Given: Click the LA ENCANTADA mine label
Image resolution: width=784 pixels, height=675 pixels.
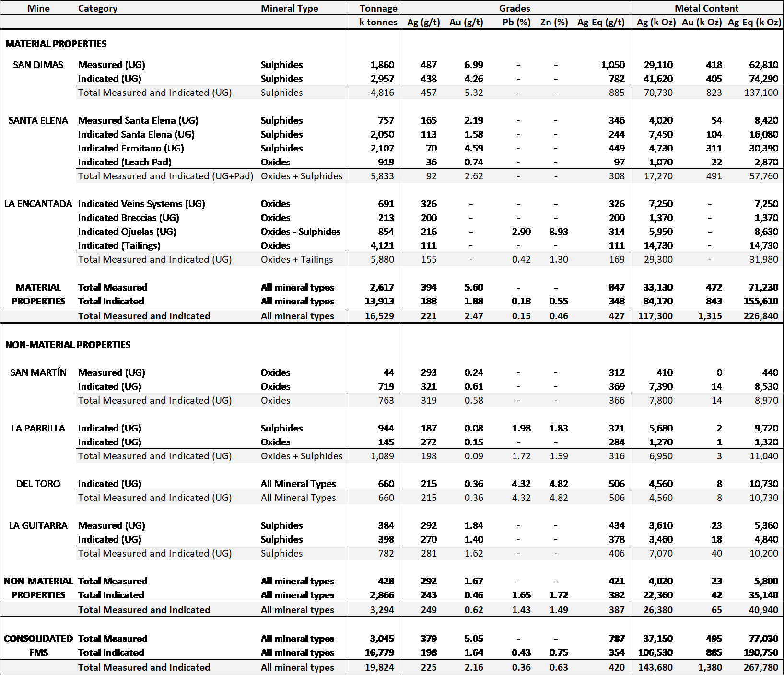Looking at the screenshot, I should [x=38, y=204].
